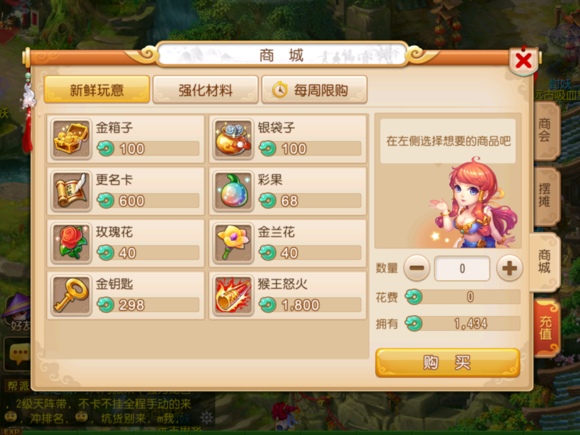Viewport: 580px width, 435px height.
Task: Click the yellow 购买 buy button
Action: coord(448,363)
